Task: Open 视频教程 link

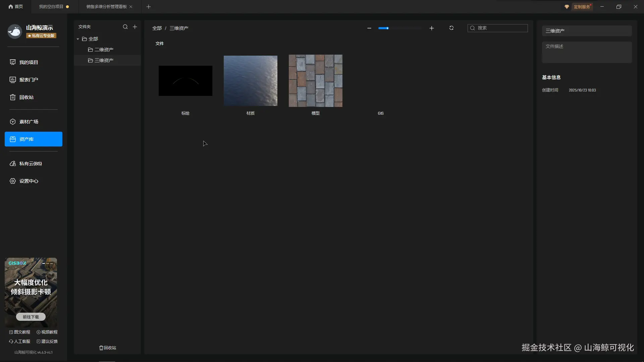Action: (47, 332)
